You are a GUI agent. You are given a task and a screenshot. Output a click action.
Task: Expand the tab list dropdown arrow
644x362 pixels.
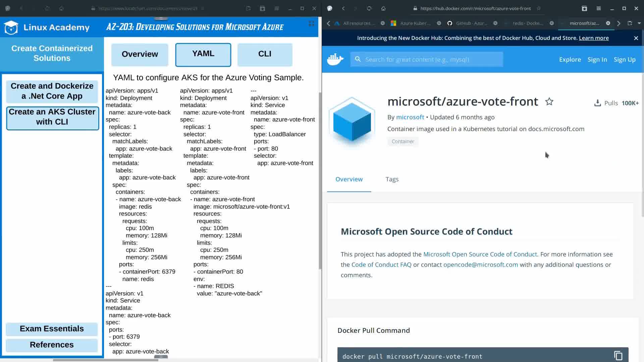click(639, 23)
